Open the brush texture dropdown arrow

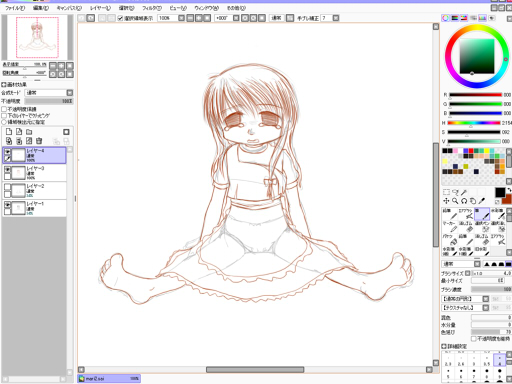[x=486, y=308]
